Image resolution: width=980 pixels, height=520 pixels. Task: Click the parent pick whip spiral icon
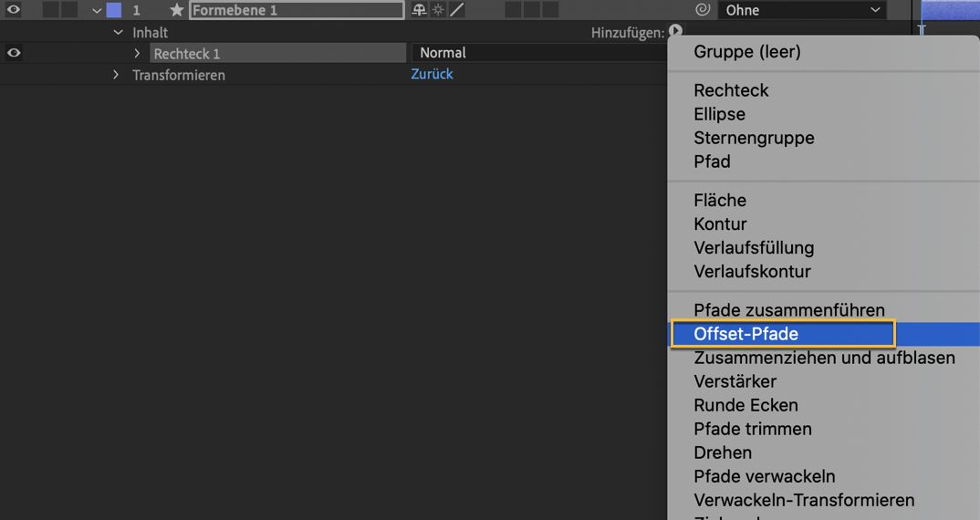click(703, 9)
